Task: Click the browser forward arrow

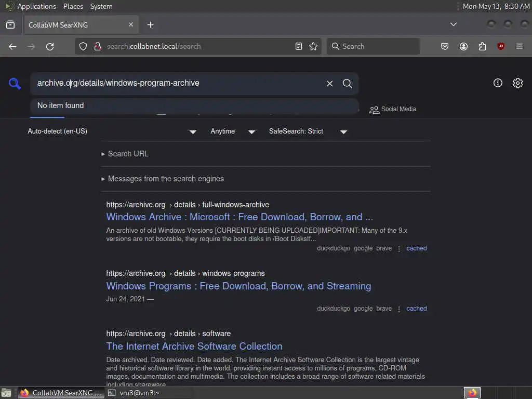Action: (31, 46)
